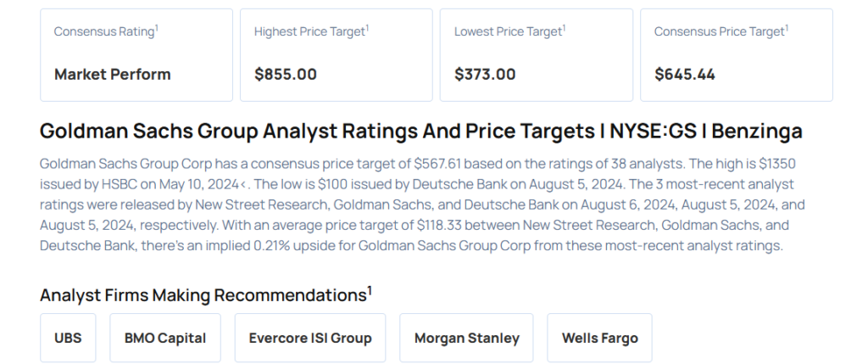The width and height of the screenshot is (868, 364).
Task: Click the Highest Price Target label
Action: (x=309, y=31)
